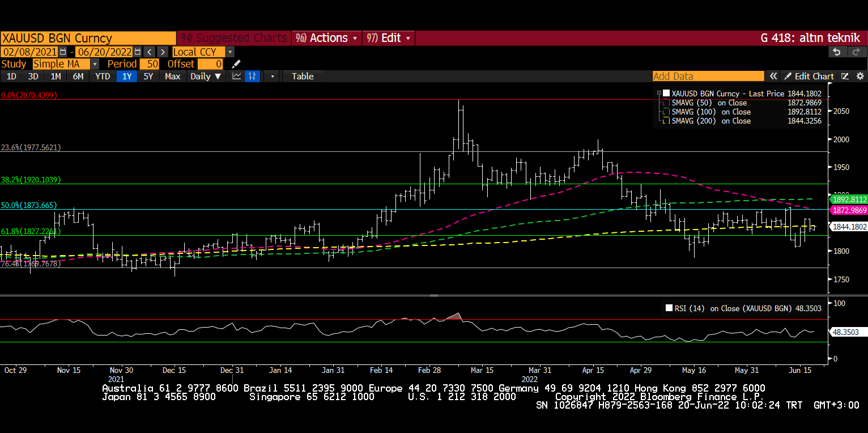Click the SMAVG (100) on Close legend row

tap(742, 112)
